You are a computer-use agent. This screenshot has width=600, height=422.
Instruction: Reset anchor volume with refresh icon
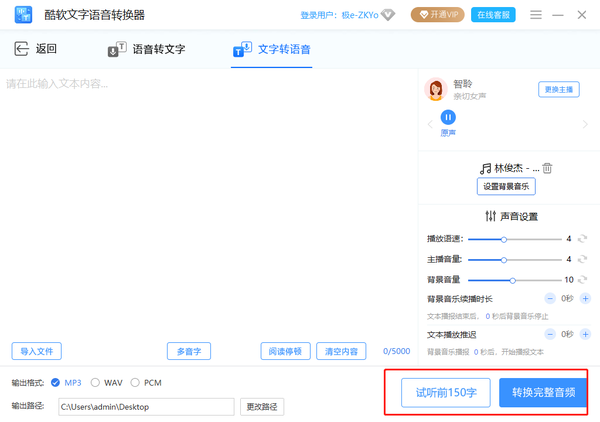(582, 260)
